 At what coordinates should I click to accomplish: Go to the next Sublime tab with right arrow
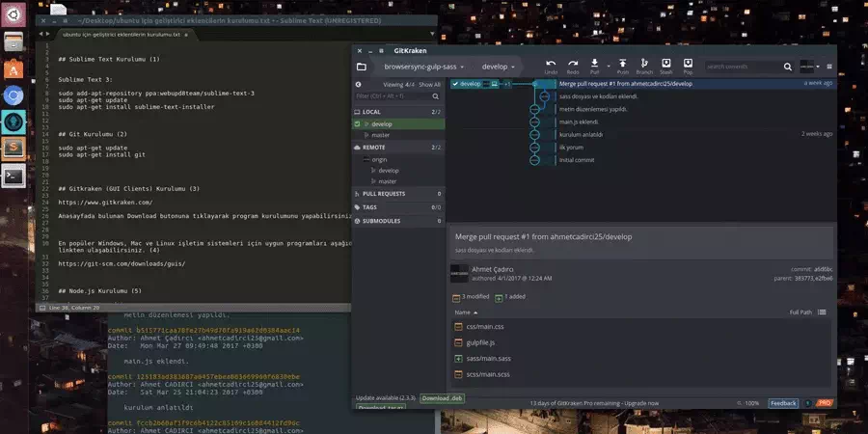click(x=47, y=34)
